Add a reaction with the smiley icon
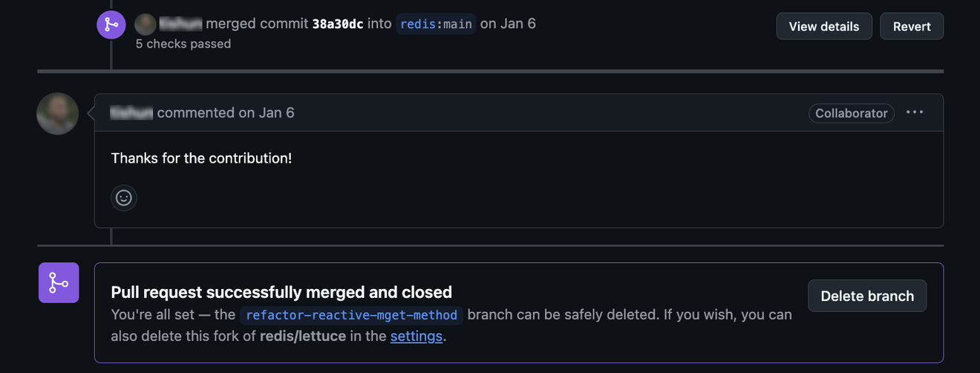This screenshot has width=980, height=373. pyautogui.click(x=124, y=198)
